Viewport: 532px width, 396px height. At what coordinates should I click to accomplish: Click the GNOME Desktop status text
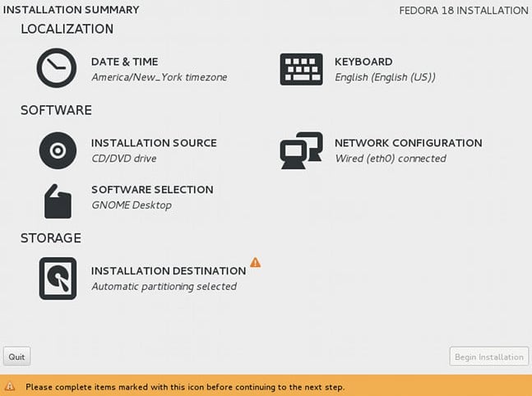coord(132,205)
